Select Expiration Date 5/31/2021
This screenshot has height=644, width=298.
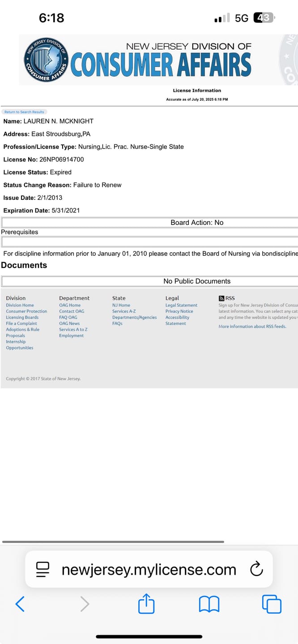click(x=66, y=210)
